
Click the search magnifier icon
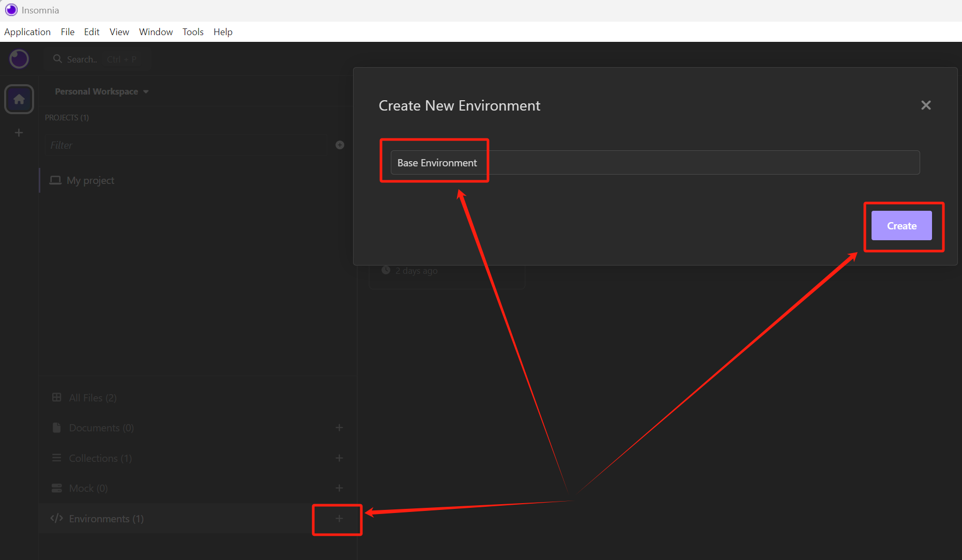click(58, 59)
